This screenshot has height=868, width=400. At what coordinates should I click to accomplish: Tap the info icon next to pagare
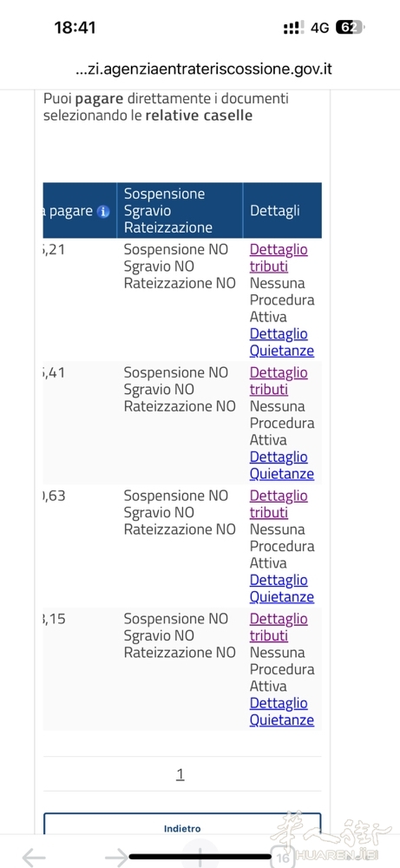[x=103, y=212]
